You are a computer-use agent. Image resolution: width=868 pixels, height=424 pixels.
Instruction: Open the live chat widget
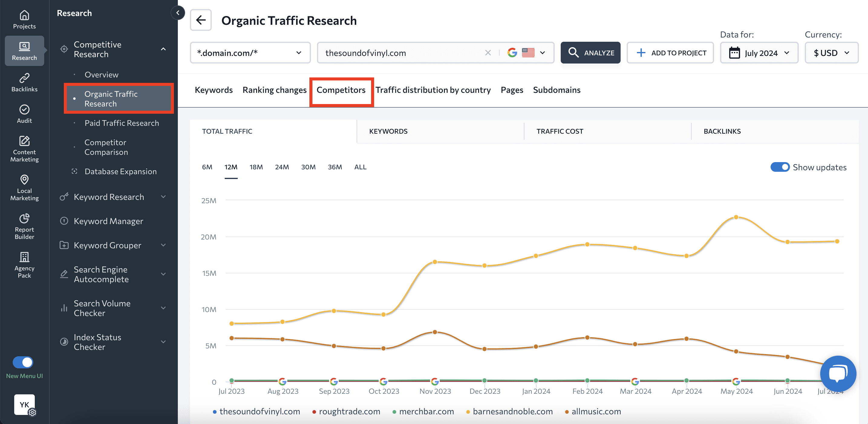838,373
